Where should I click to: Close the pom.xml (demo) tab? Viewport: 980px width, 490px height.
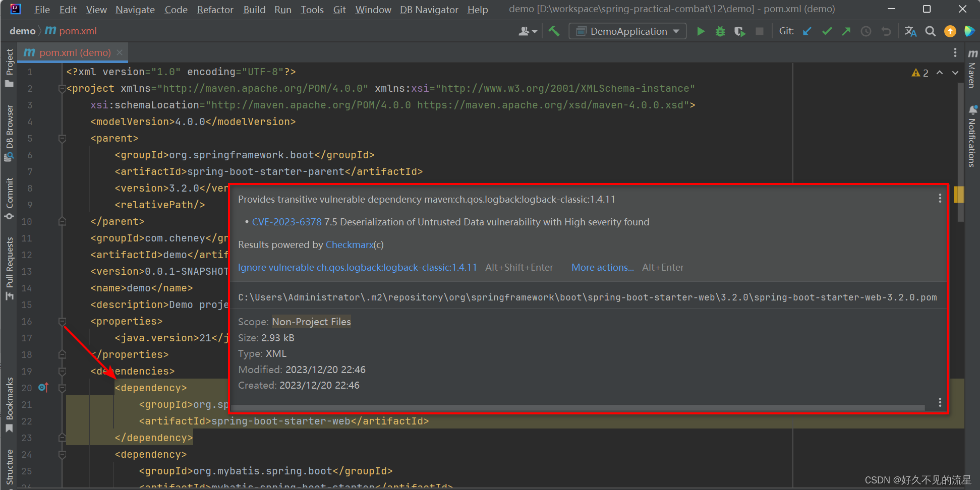(x=120, y=52)
